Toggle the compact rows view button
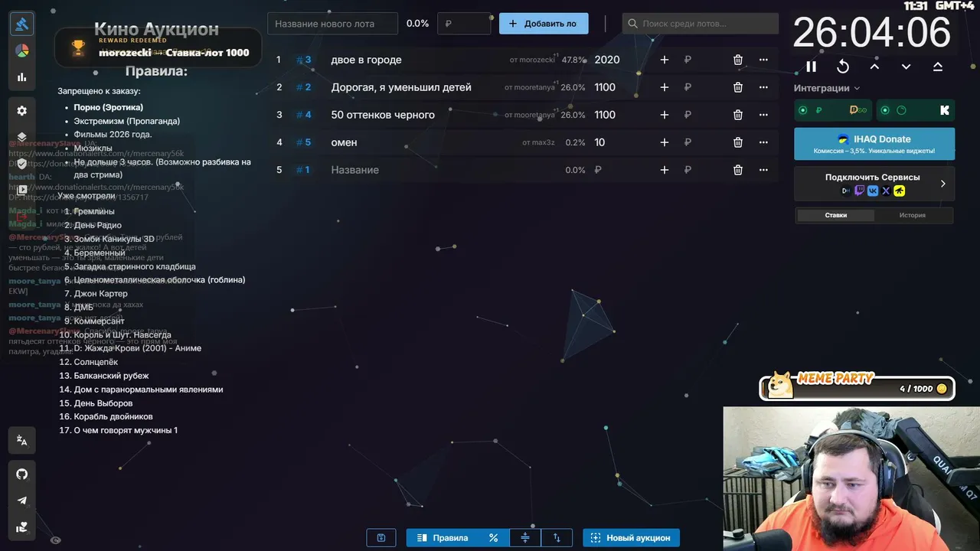 coord(525,538)
